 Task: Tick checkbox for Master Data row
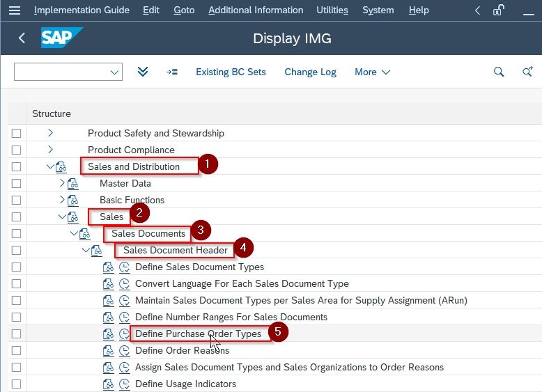pos(16,183)
